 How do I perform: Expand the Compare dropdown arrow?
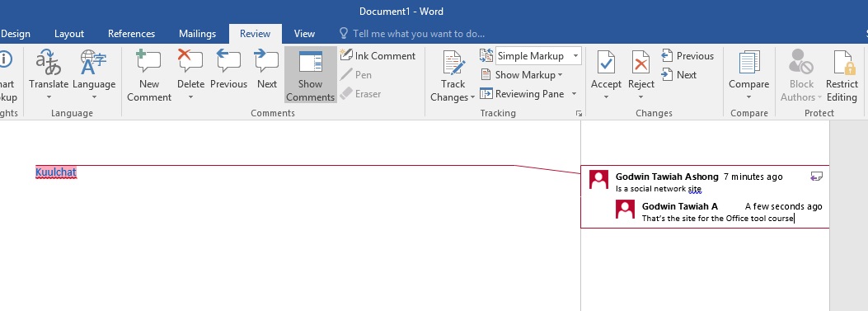pyautogui.click(x=749, y=97)
